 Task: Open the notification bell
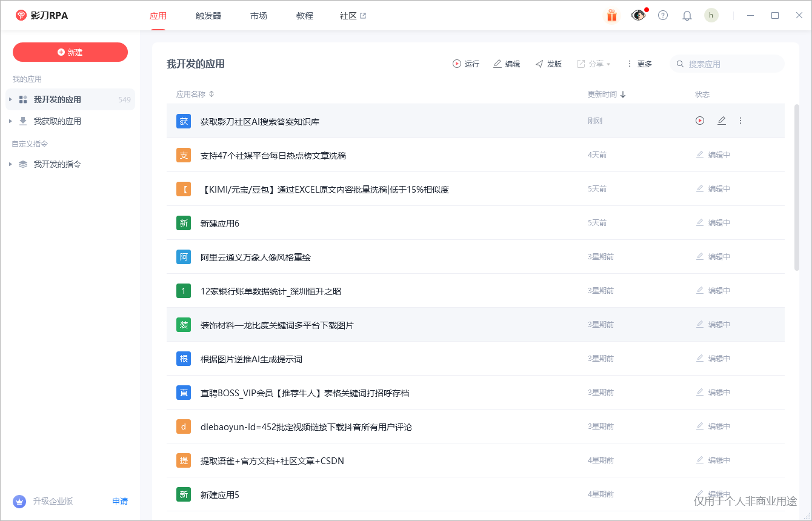tap(687, 16)
